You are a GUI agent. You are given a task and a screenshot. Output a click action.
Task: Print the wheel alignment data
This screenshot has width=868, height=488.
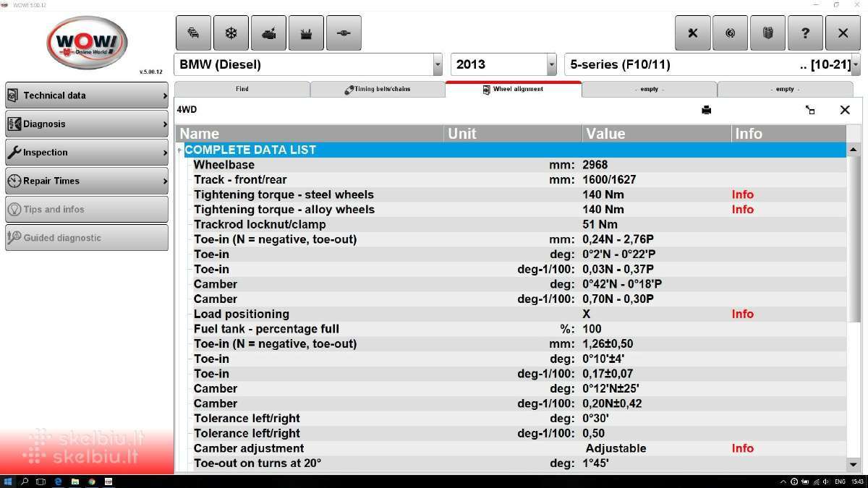pyautogui.click(x=707, y=110)
